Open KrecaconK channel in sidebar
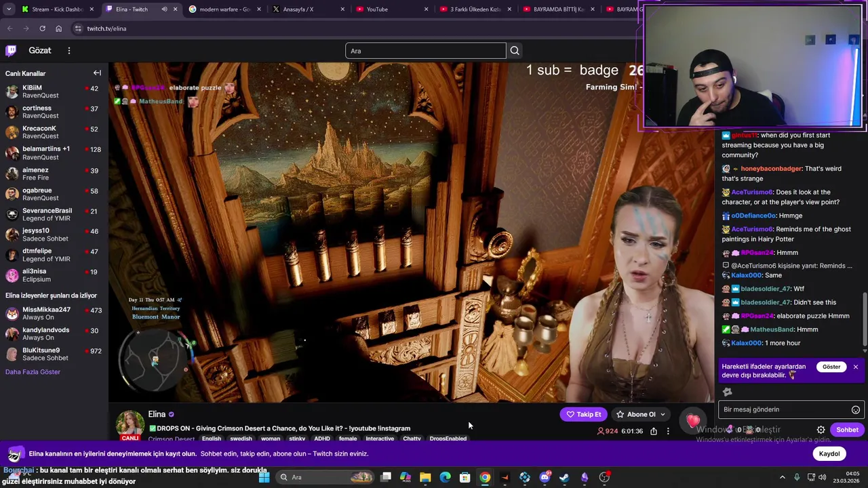The image size is (868, 488). pos(53,132)
